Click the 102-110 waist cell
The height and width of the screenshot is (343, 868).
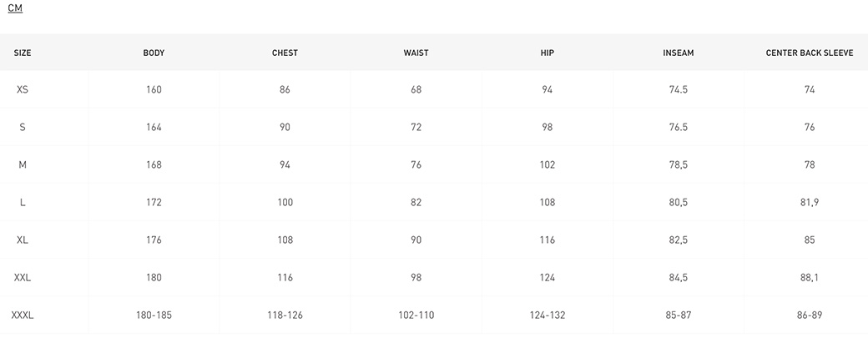click(x=416, y=315)
